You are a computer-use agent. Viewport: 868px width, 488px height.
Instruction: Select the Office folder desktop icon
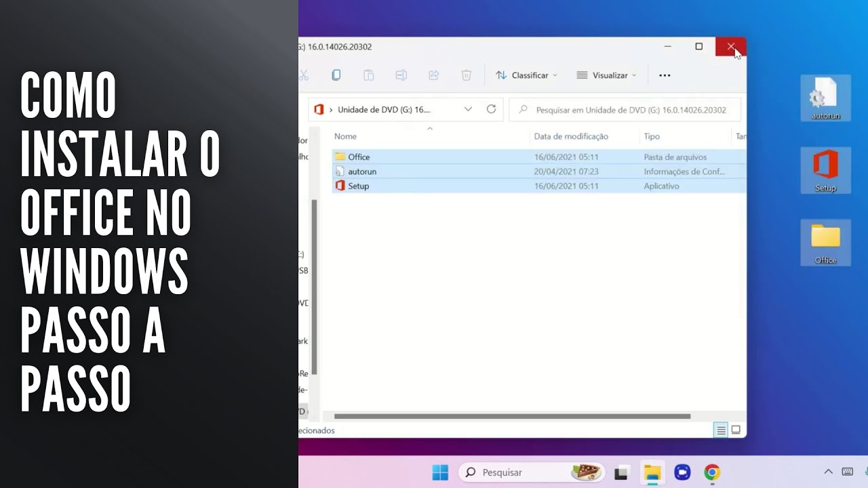pyautogui.click(x=825, y=243)
